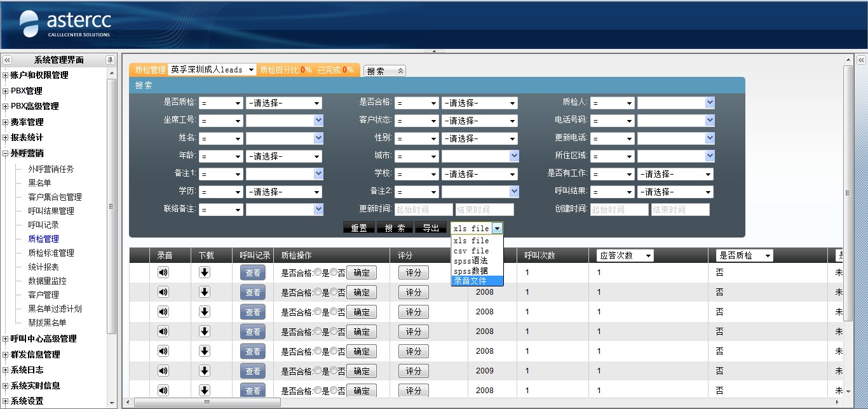The width and height of the screenshot is (868, 409).
Task: Click the astercc logo in the header
Action: point(65,24)
